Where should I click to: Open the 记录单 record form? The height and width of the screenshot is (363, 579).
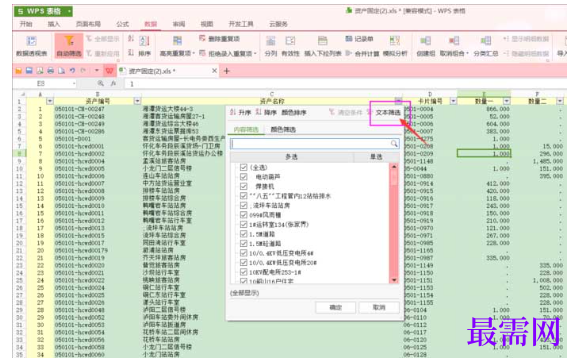[359, 39]
